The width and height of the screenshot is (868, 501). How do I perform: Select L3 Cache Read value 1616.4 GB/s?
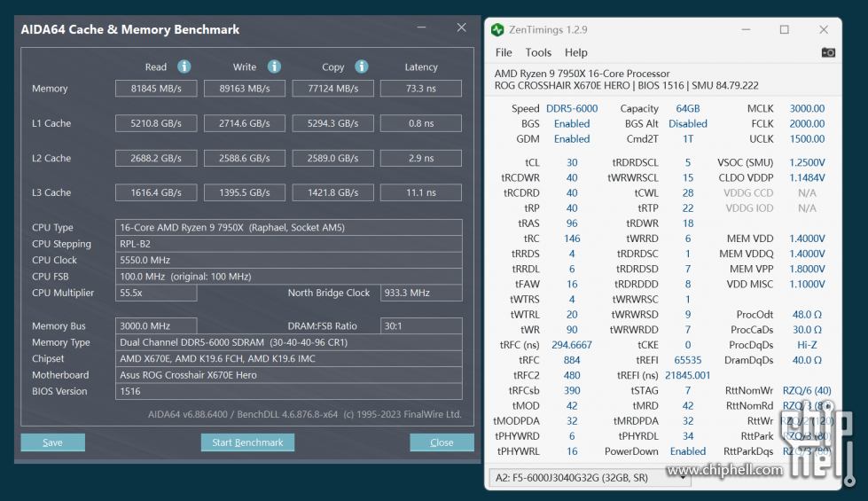(156, 192)
